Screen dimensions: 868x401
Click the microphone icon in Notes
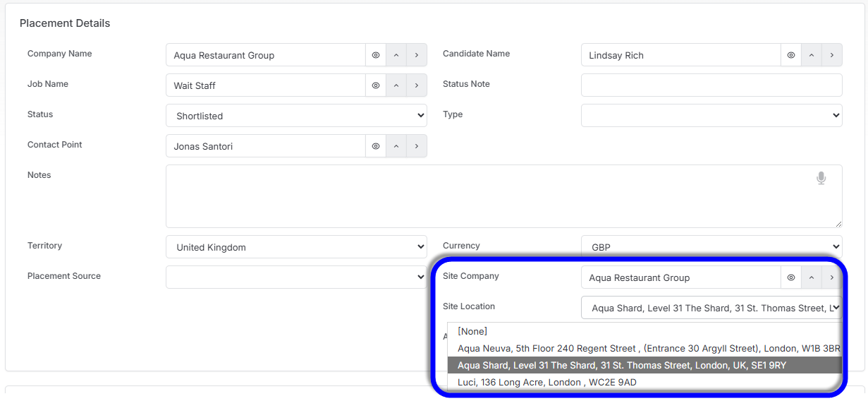[x=821, y=179]
